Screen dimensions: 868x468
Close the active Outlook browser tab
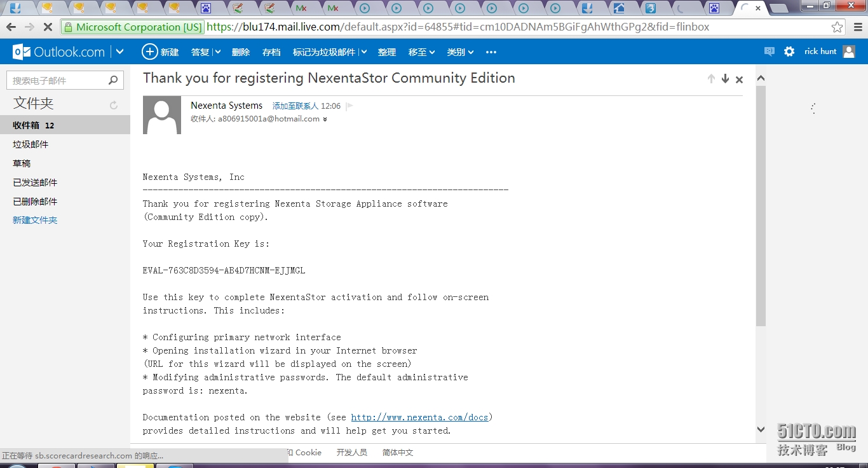758,9
